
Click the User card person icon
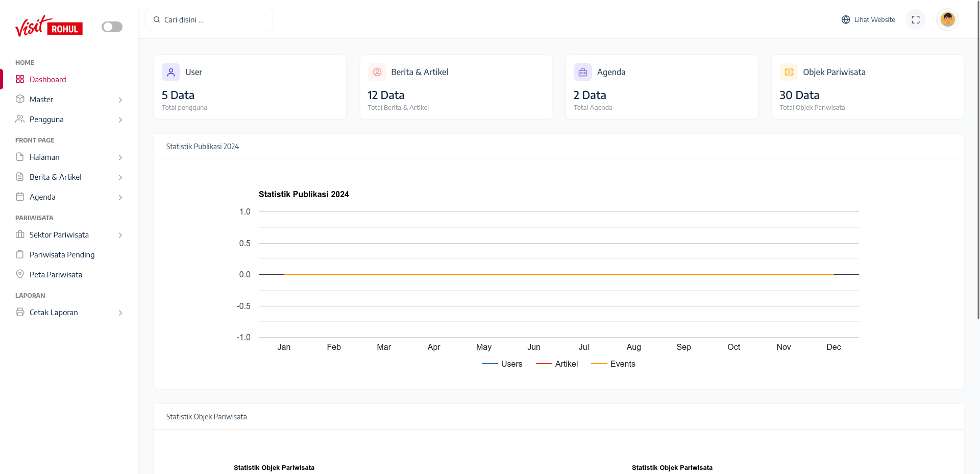(x=171, y=72)
